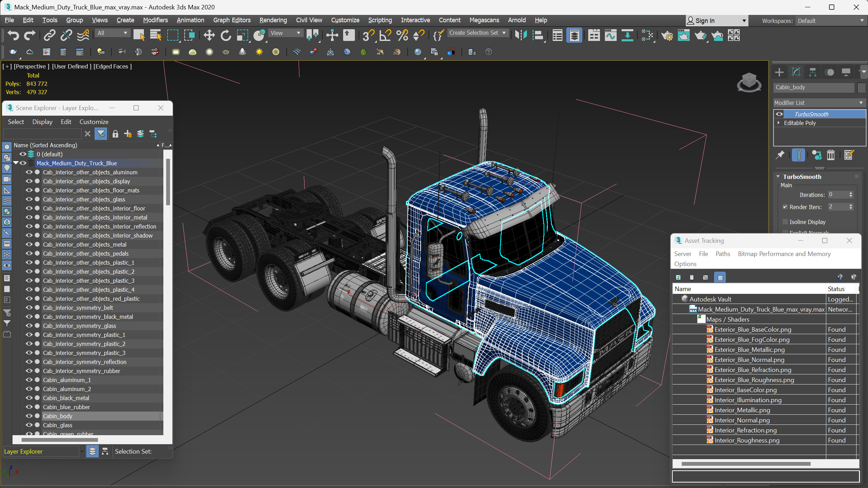The image size is (868, 488).
Task: Click Sign In button
Action: click(x=716, y=21)
